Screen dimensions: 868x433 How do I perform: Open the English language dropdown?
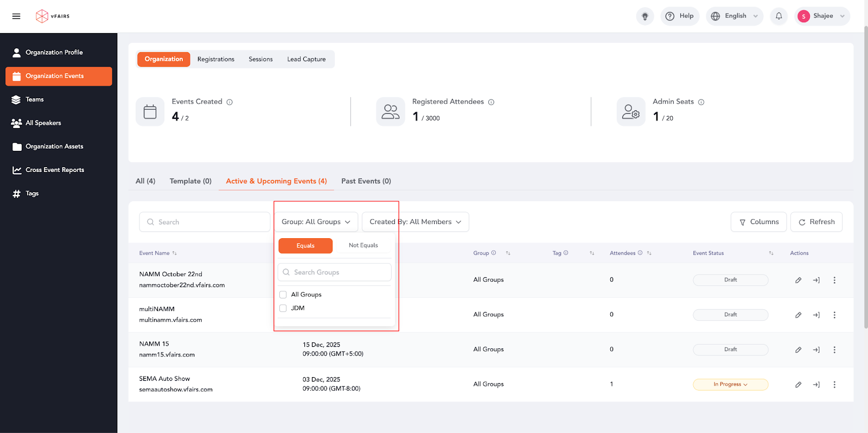coord(735,16)
